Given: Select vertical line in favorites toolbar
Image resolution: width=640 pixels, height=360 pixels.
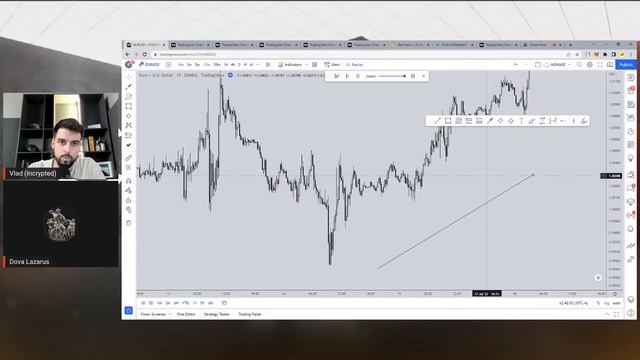Looking at the screenshot, I should [573, 121].
